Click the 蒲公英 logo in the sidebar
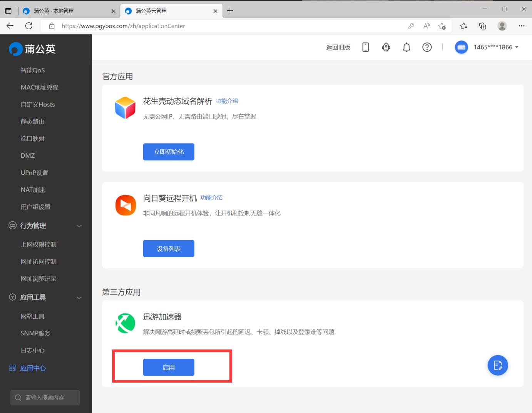 click(33, 48)
